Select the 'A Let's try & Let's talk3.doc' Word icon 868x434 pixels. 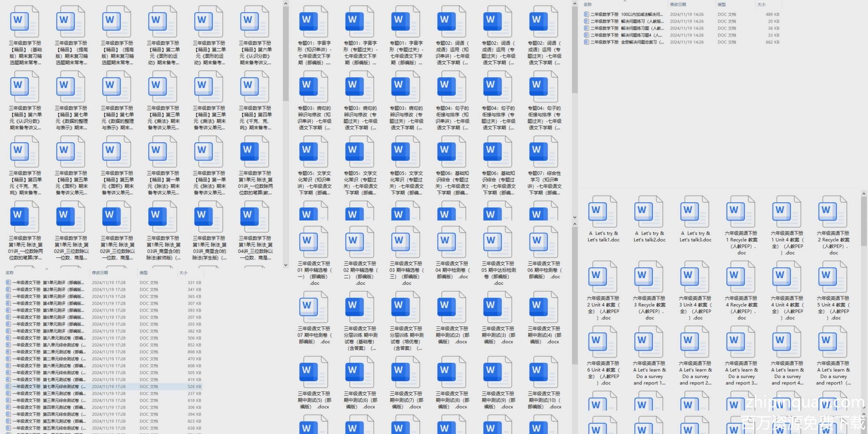coord(695,213)
